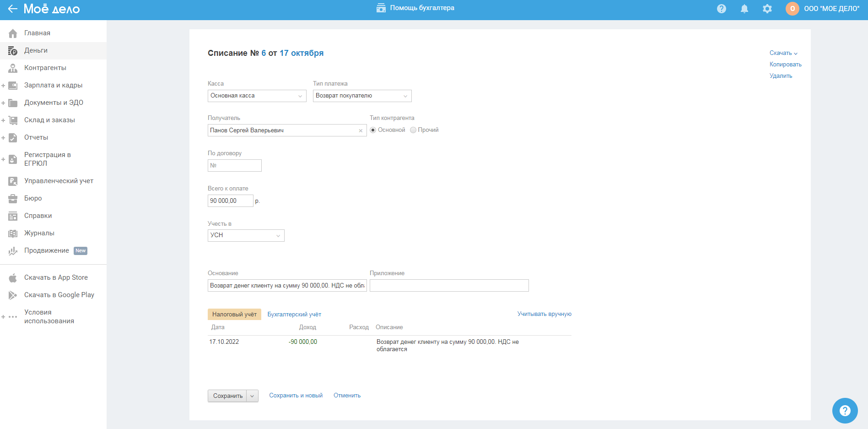868x429 pixels.
Task: Click the Копировать link
Action: pyautogui.click(x=785, y=65)
